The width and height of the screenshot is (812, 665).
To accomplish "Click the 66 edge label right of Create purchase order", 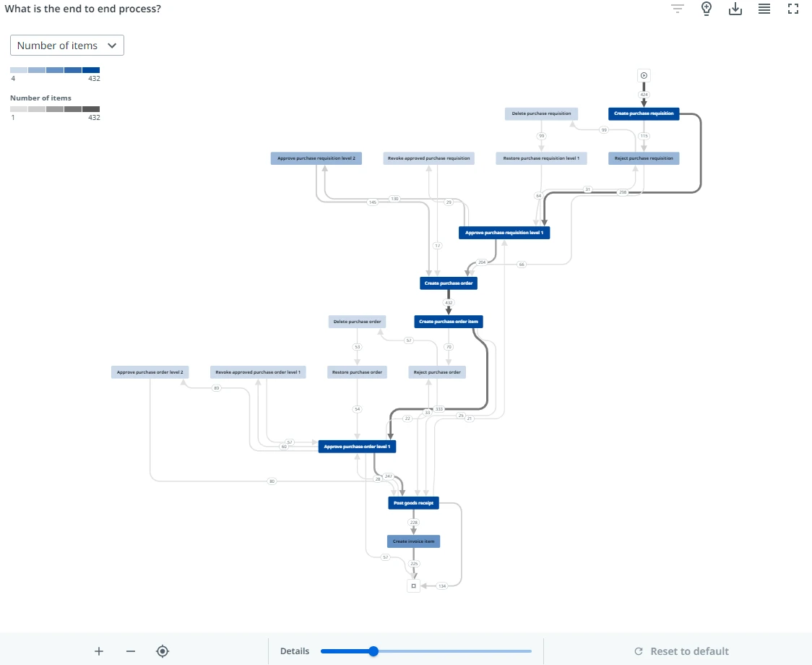I will [x=522, y=265].
